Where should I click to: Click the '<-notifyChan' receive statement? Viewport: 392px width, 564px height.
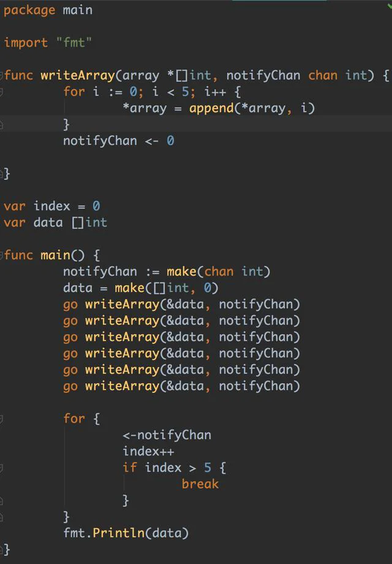pos(167,435)
